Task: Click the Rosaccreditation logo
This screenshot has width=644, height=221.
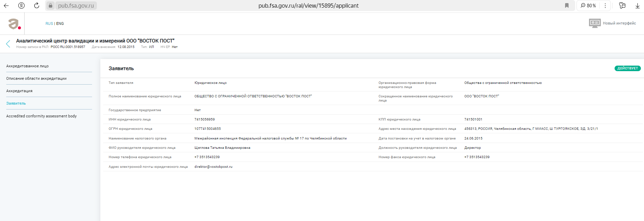Action: click(14, 24)
